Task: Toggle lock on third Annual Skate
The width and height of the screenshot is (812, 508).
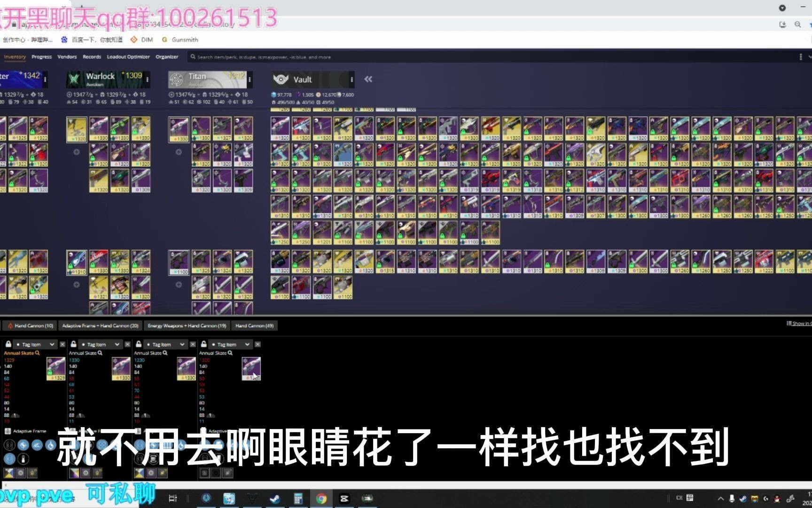Action: pos(139,344)
